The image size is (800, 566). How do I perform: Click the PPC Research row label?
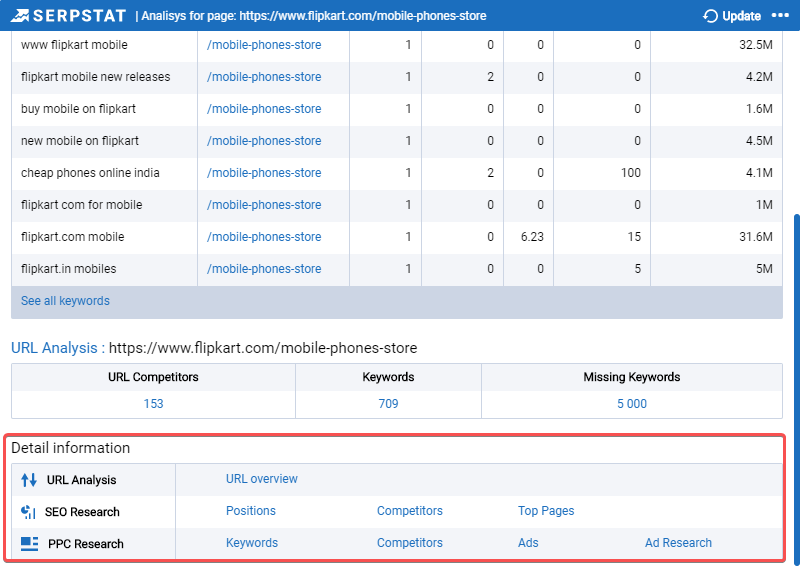86,544
